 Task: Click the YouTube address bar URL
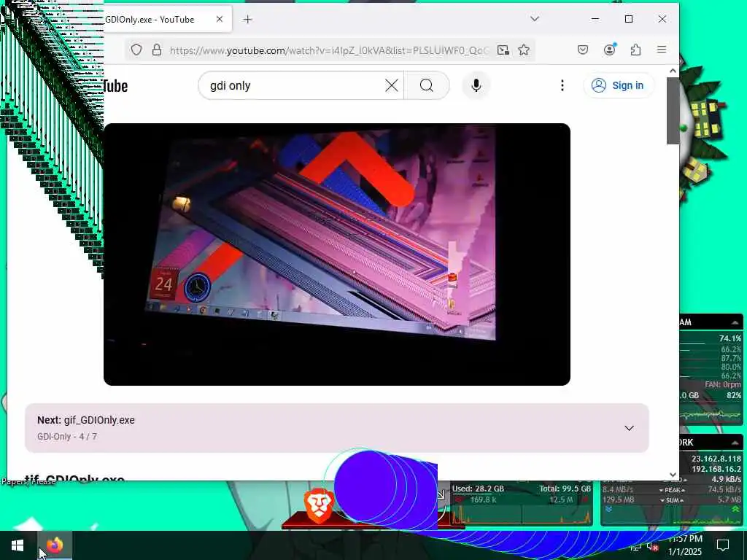tap(329, 50)
